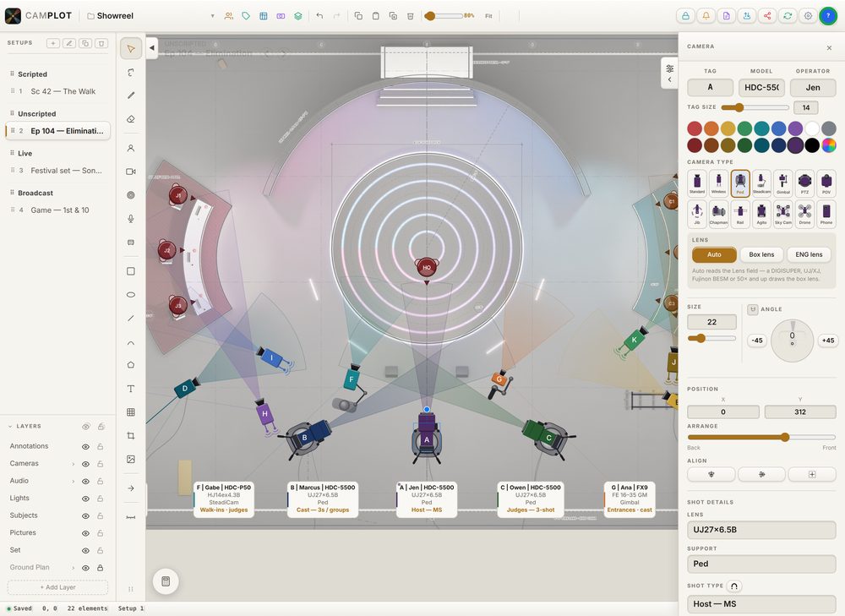
Task: Click the Operator field Jen
Action: point(813,87)
